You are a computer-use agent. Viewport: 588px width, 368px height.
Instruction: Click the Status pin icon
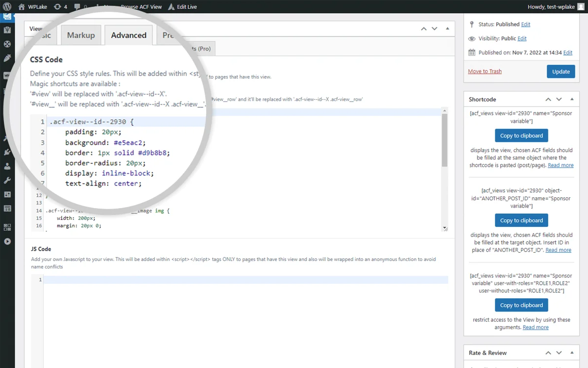coord(472,24)
